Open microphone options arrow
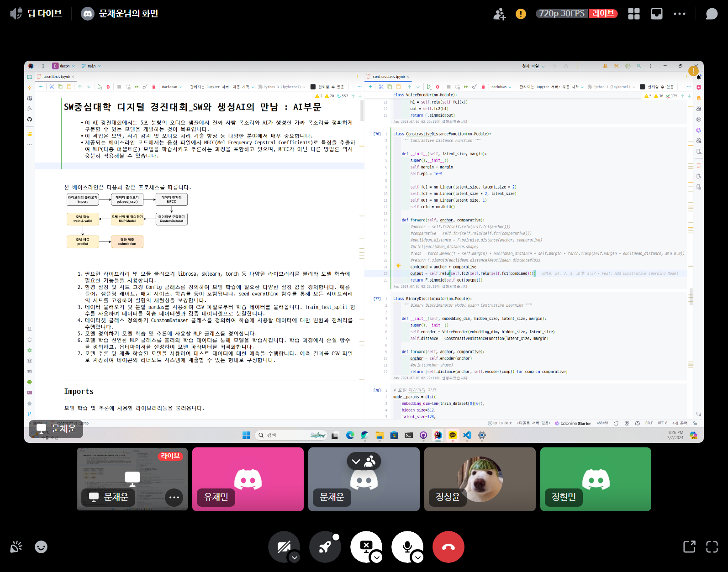This screenshot has width=728, height=572. click(417, 557)
